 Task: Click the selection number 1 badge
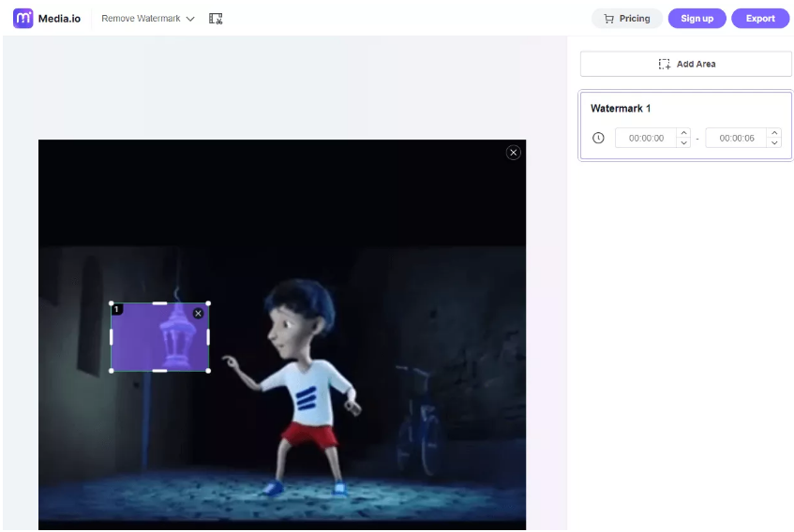(116, 309)
